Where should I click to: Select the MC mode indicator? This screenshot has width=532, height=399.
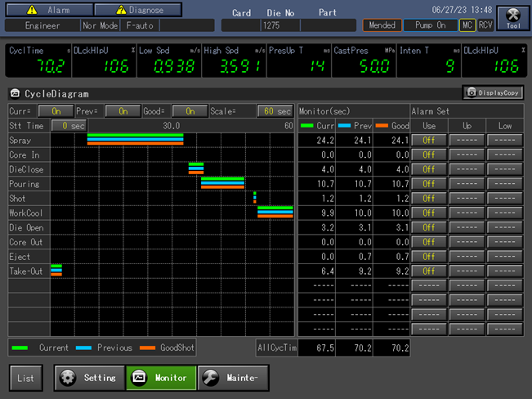pyautogui.click(x=467, y=25)
